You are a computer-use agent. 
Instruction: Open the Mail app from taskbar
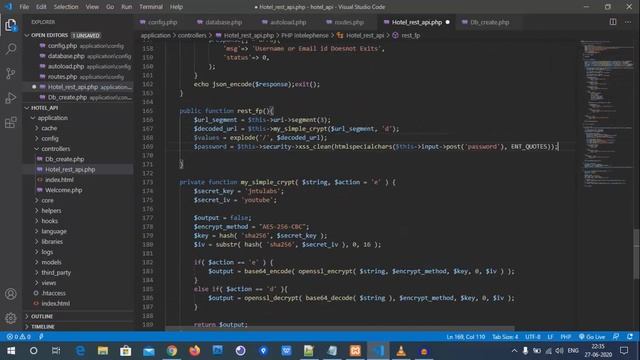click(149, 351)
